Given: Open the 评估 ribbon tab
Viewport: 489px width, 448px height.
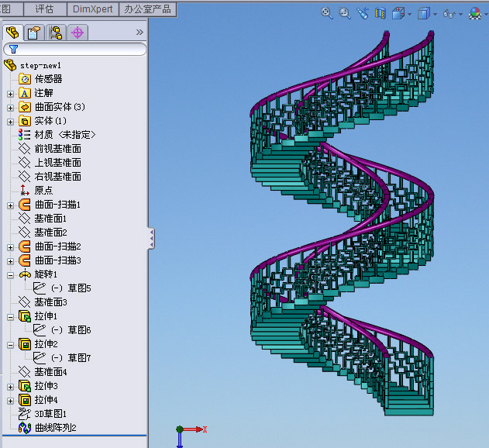Looking at the screenshot, I should tap(45, 9).
